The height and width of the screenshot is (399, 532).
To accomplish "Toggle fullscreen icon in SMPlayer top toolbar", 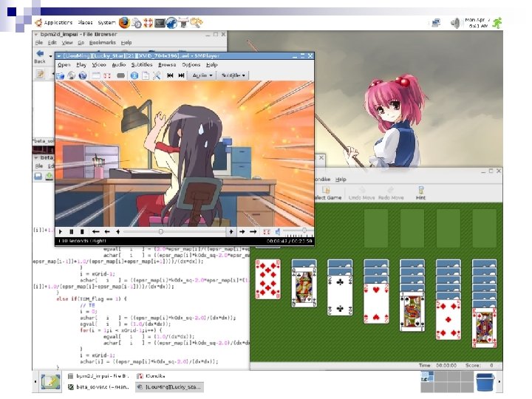I will pyautogui.click(x=107, y=75).
